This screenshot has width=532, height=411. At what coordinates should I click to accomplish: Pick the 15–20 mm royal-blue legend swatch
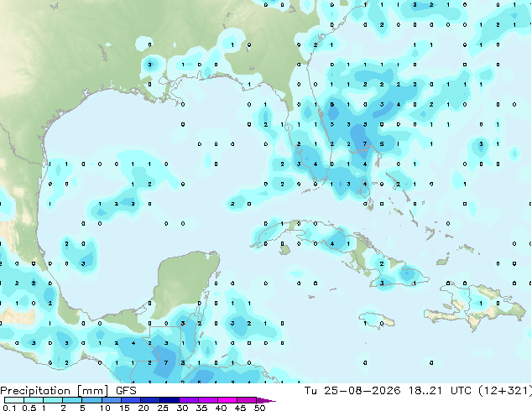(x=131, y=400)
